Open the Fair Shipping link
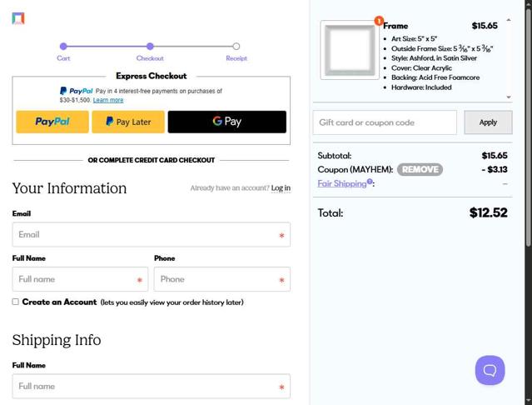Viewport: 532px width, 405px height. pos(342,183)
